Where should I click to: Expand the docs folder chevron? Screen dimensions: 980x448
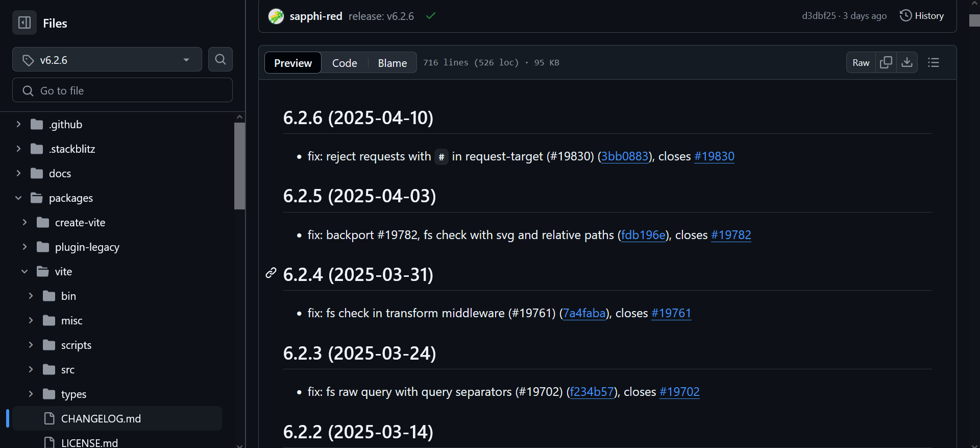coord(18,173)
